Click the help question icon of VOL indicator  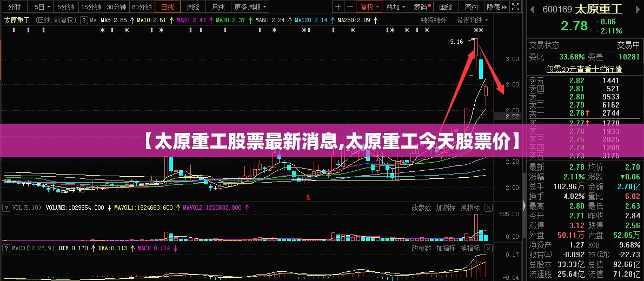(6, 208)
